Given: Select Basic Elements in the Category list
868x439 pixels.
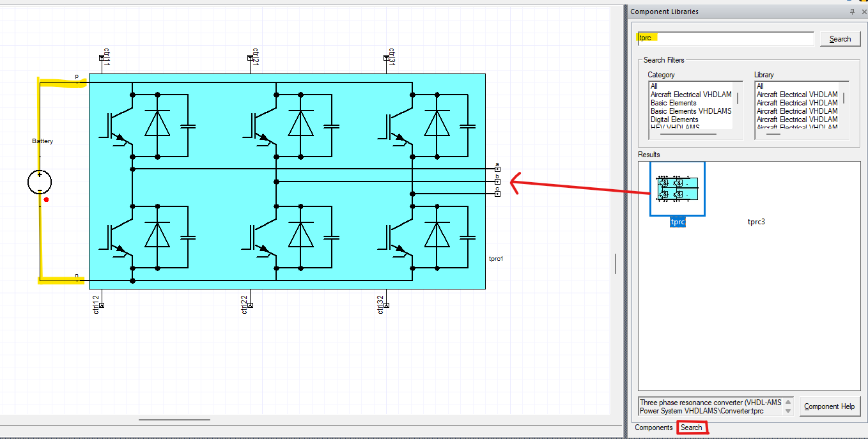Looking at the screenshot, I should tap(673, 102).
